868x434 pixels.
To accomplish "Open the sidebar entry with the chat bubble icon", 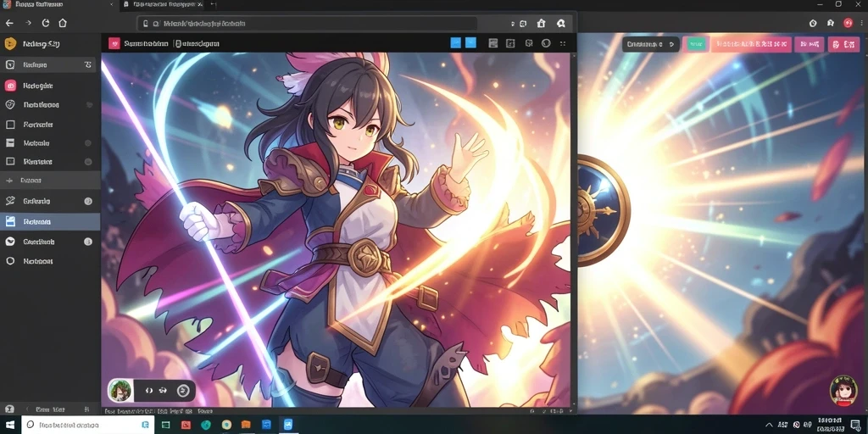I will (48, 242).
